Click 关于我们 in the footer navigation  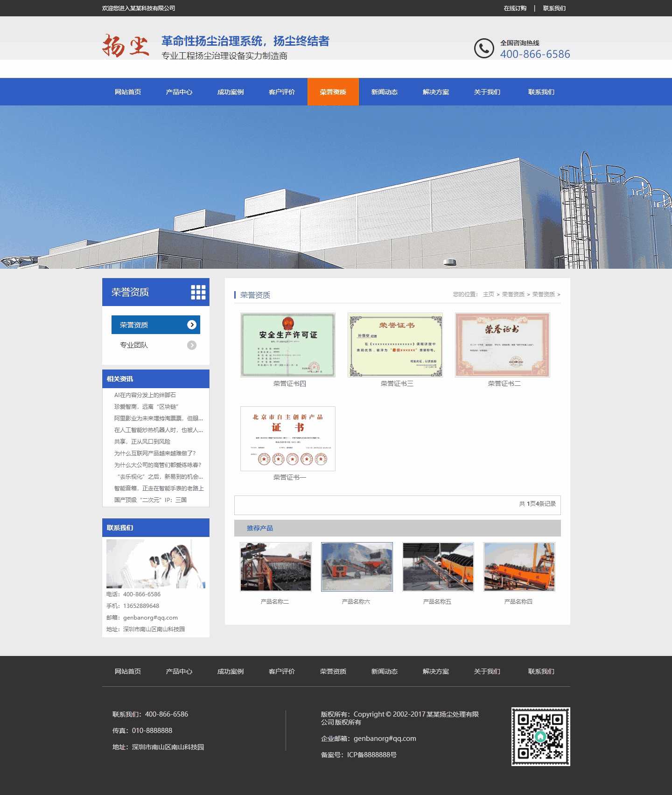[487, 671]
